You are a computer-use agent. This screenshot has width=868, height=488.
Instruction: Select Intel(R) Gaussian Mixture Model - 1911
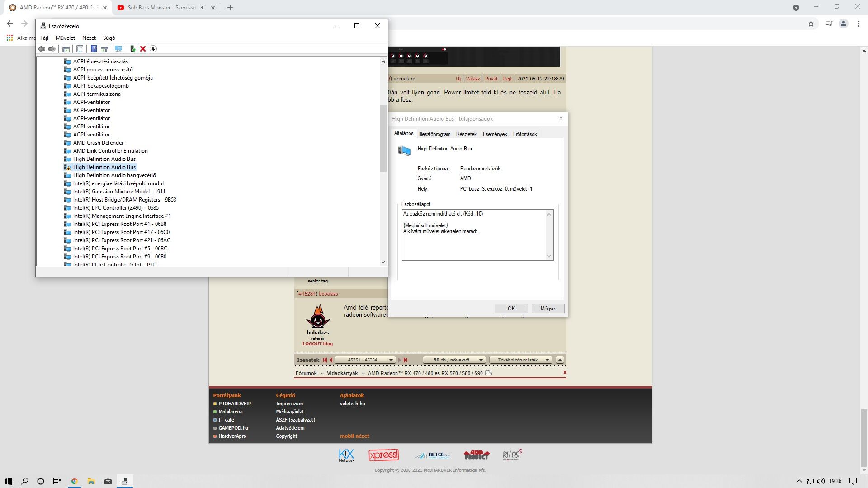[119, 192]
